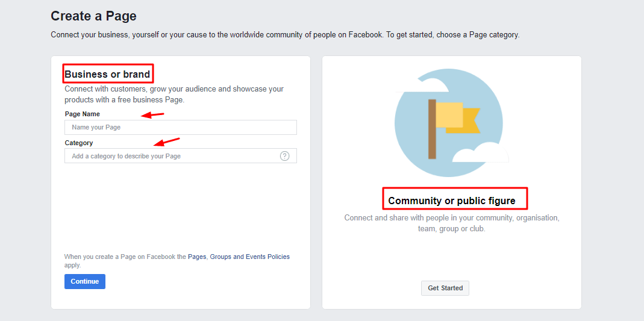This screenshot has height=321, width=644.
Task: Click the Get Started button
Action: (x=445, y=288)
